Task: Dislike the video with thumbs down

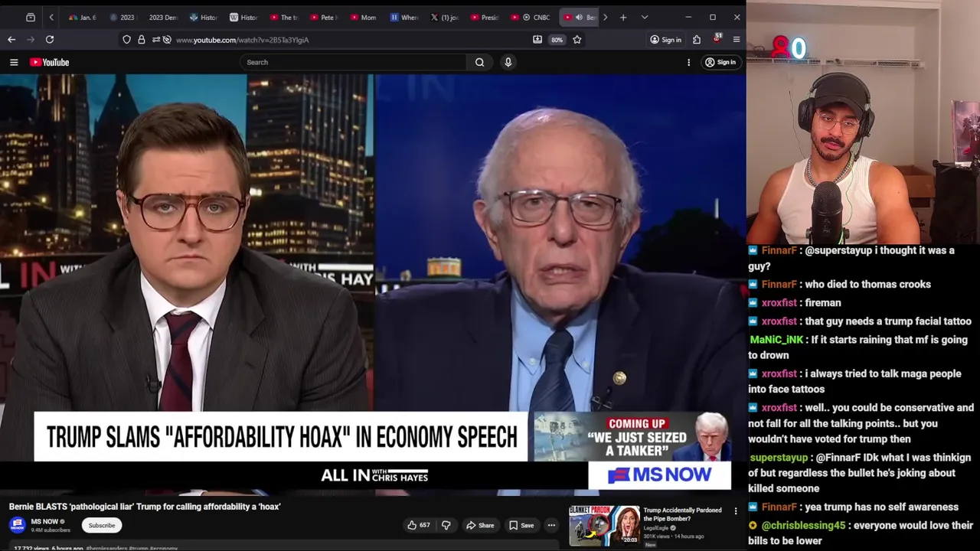Action: pos(446,525)
